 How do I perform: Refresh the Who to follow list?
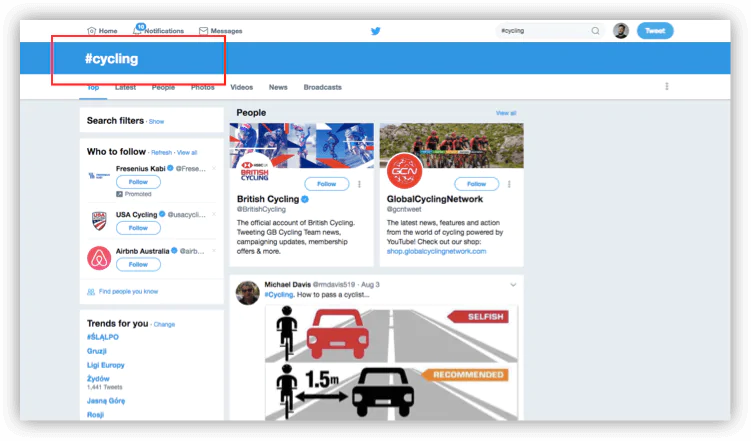pyautogui.click(x=161, y=153)
